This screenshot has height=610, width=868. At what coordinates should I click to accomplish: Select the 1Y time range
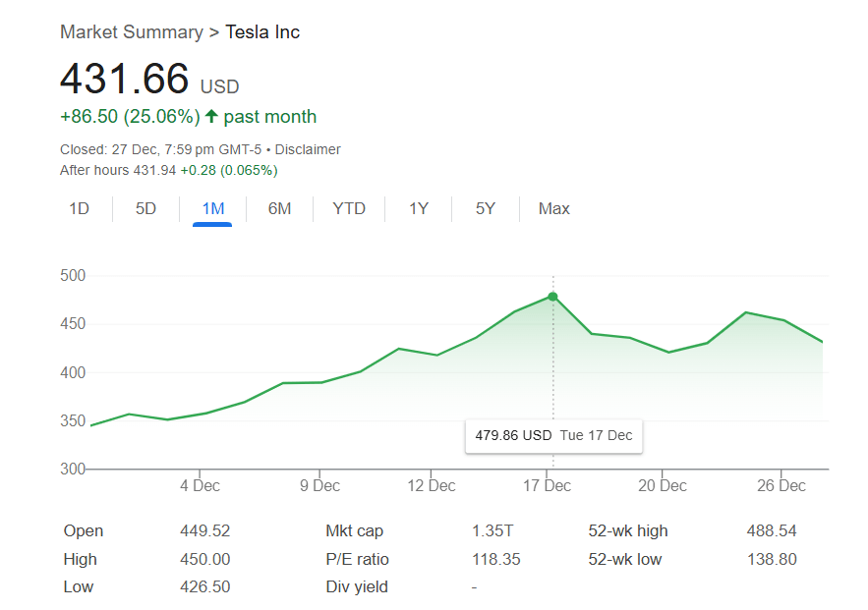coord(419,208)
